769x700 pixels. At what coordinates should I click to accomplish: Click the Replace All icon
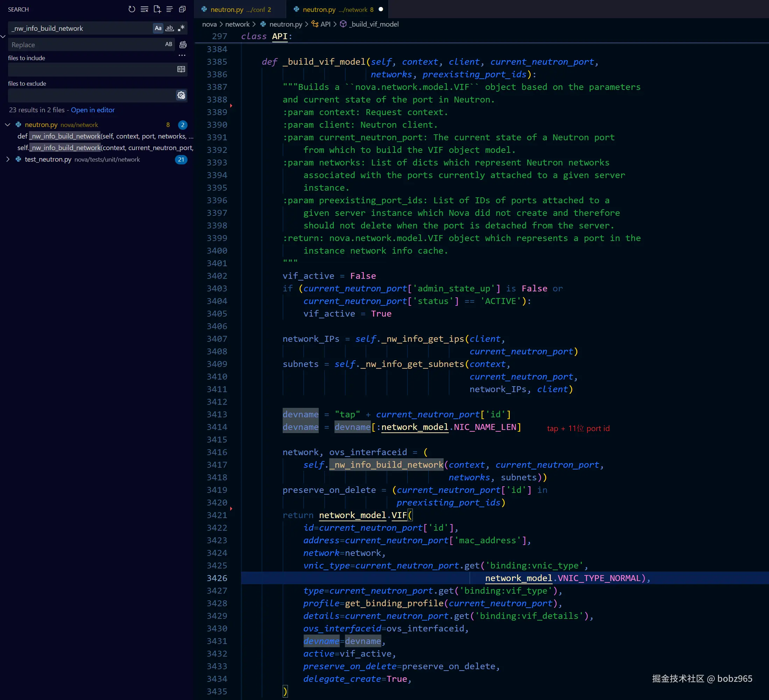click(183, 45)
